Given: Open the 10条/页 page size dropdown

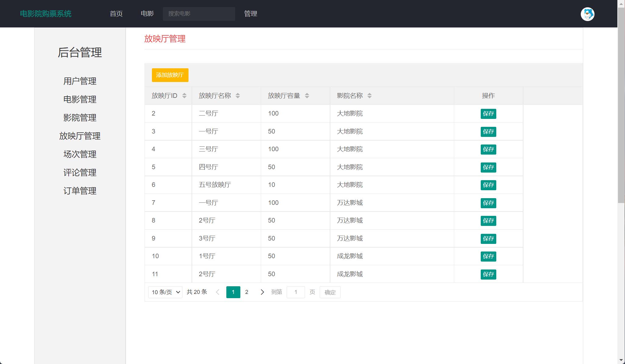Looking at the screenshot, I should 165,292.
